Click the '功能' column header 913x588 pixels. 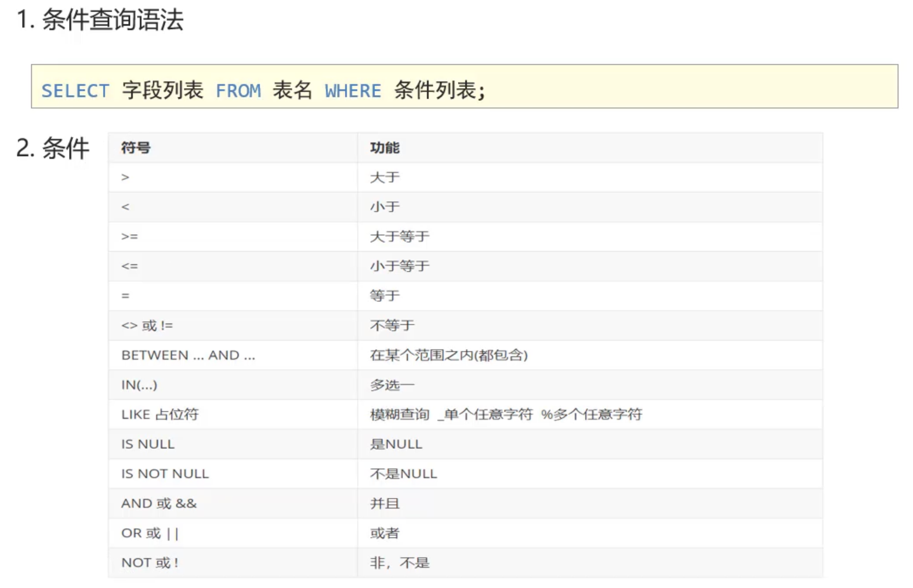pos(590,148)
